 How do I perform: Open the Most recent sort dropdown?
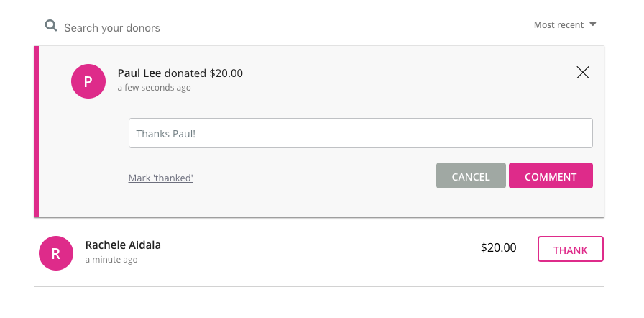pyautogui.click(x=565, y=25)
